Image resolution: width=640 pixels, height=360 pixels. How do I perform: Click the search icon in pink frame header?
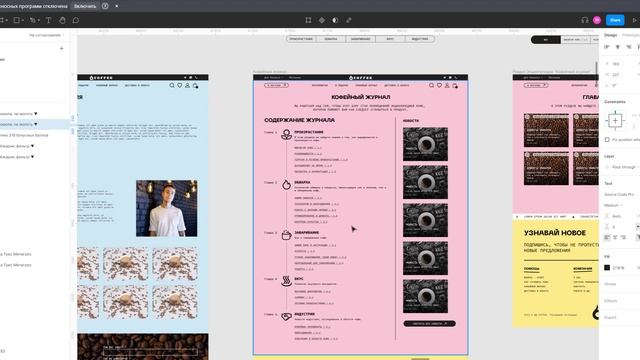click(x=431, y=85)
